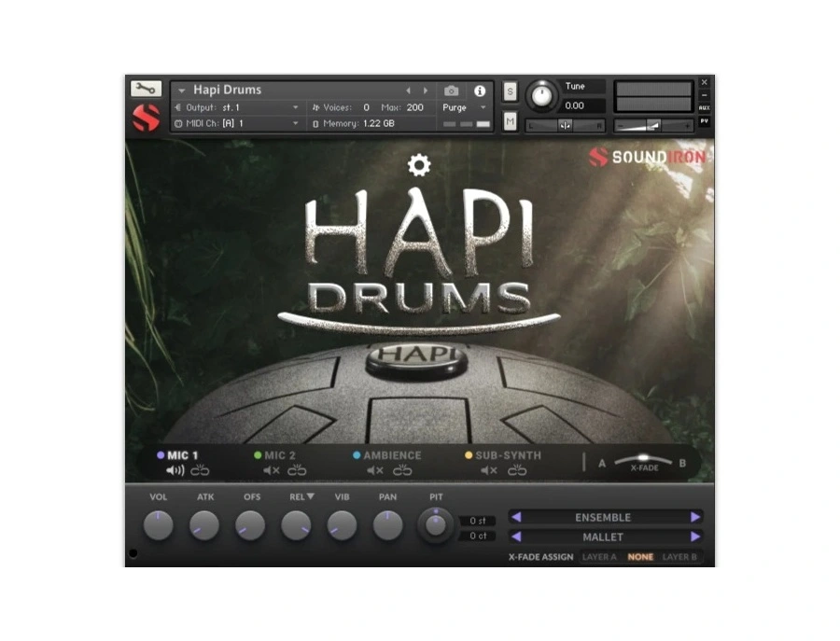Unmute the SUB-SYNTH speaker icon
The image size is (840, 641).
[488, 470]
